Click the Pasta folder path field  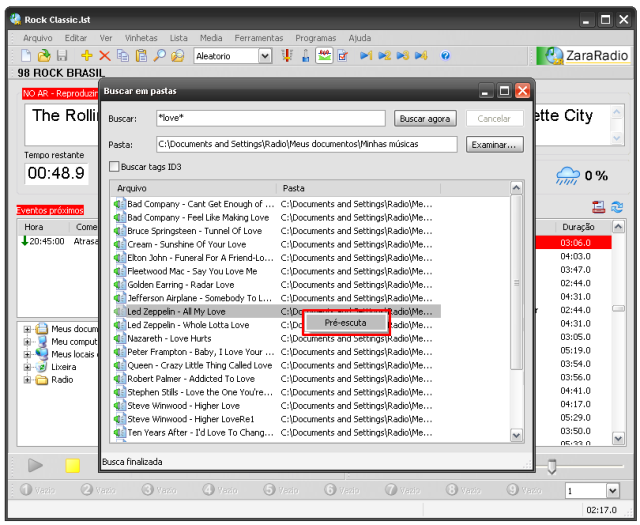tap(306, 144)
